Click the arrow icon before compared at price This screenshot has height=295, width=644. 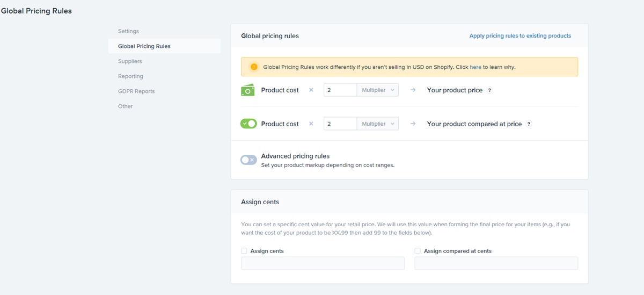413,124
